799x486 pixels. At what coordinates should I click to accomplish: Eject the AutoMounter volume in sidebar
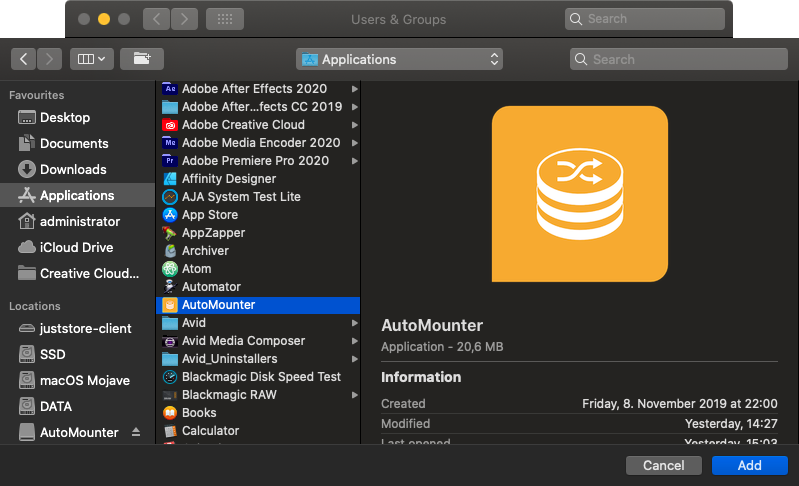pos(136,432)
